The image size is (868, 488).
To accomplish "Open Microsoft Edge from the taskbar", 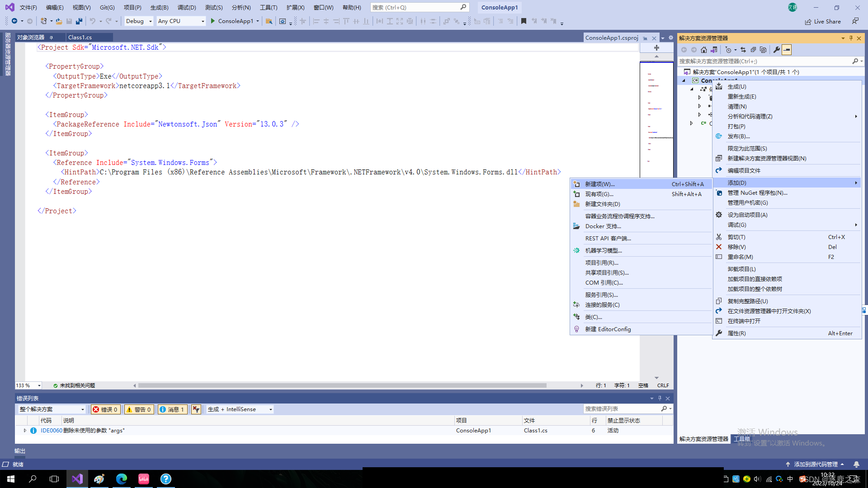I will 122,479.
